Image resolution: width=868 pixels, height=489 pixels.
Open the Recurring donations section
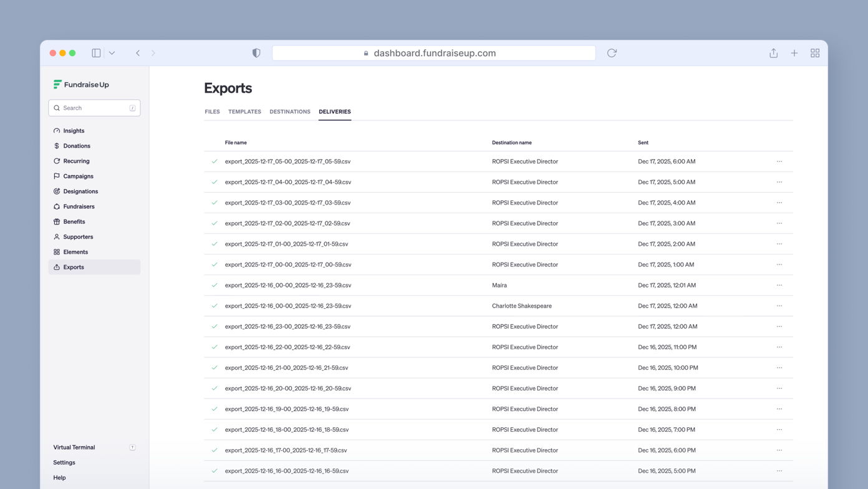[75, 161]
